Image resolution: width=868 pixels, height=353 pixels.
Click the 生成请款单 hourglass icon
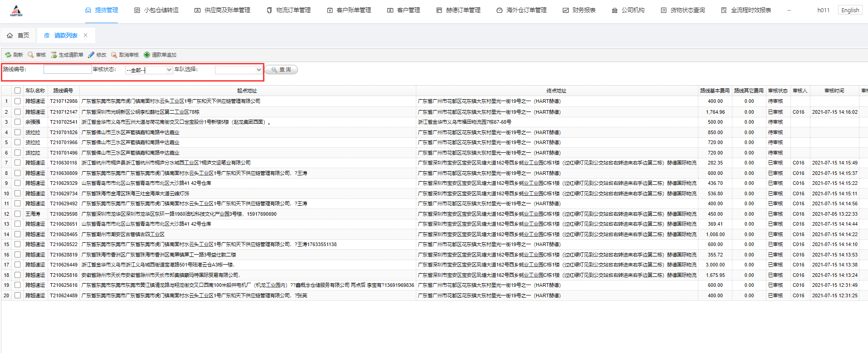coord(54,55)
